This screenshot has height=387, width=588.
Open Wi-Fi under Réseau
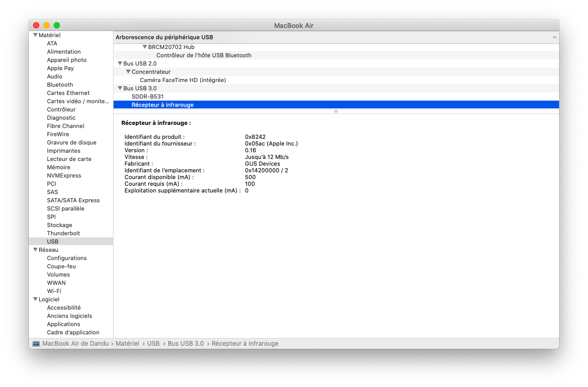(54, 291)
